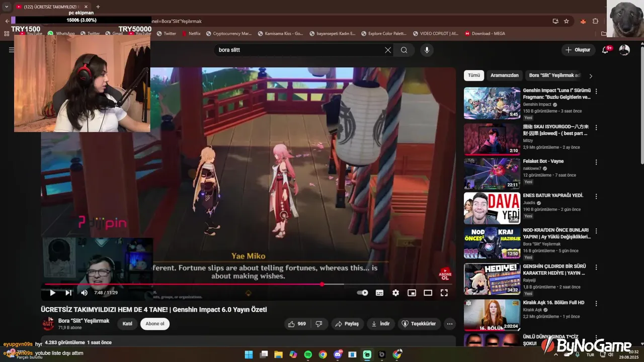The image size is (644, 362).
Task: Open Windows Start menu
Action: pyautogui.click(x=249, y=354)
